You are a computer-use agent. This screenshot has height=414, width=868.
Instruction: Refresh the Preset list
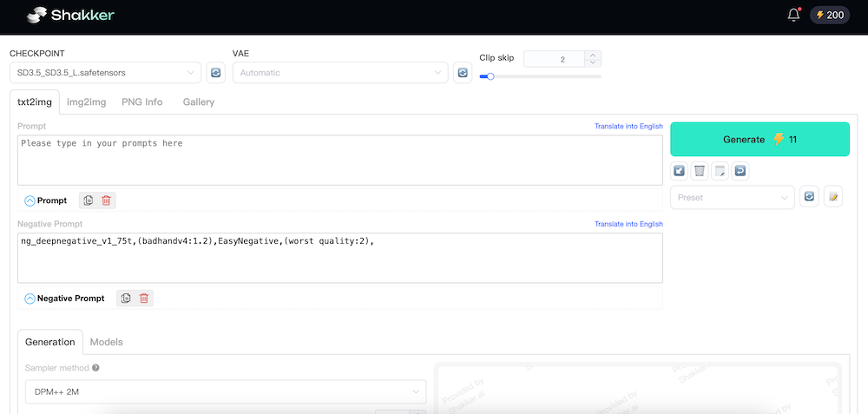(809, 197)
